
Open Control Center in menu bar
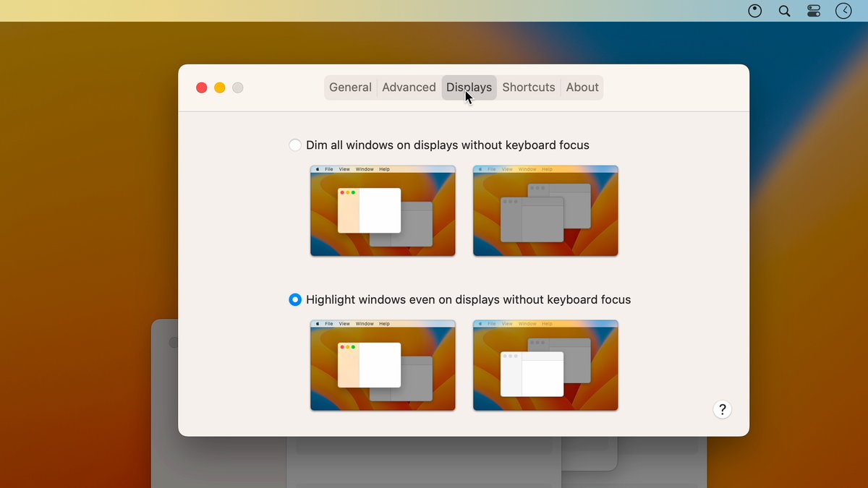(x=814, y=11)
